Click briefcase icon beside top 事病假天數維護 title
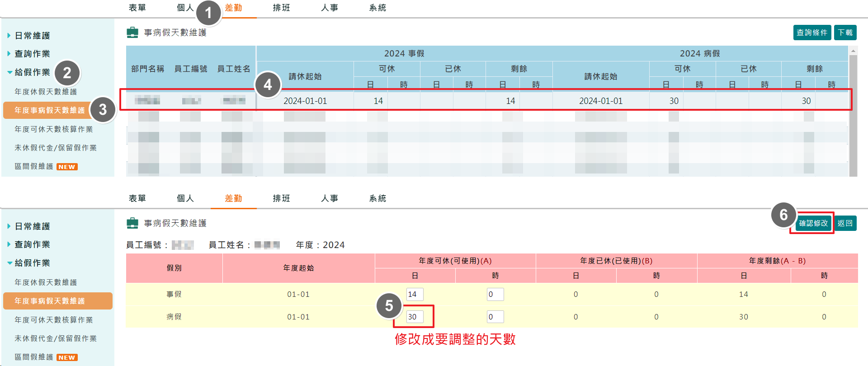Screen dimensions: 868x366 coord(132,33)
